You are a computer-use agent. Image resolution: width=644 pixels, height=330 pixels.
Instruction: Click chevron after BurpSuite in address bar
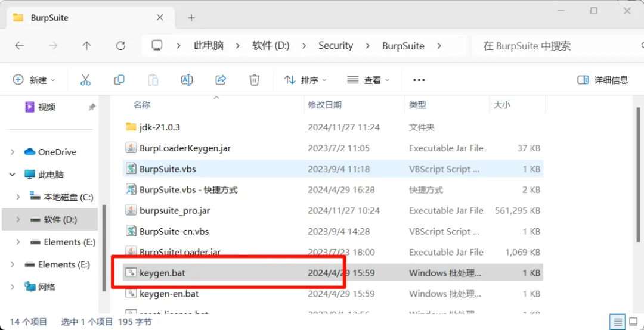(439, 45)
